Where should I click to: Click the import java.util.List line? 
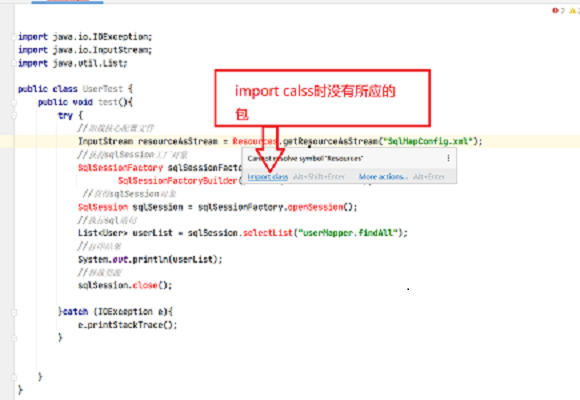pyautogui.click(x=72, y=63)
